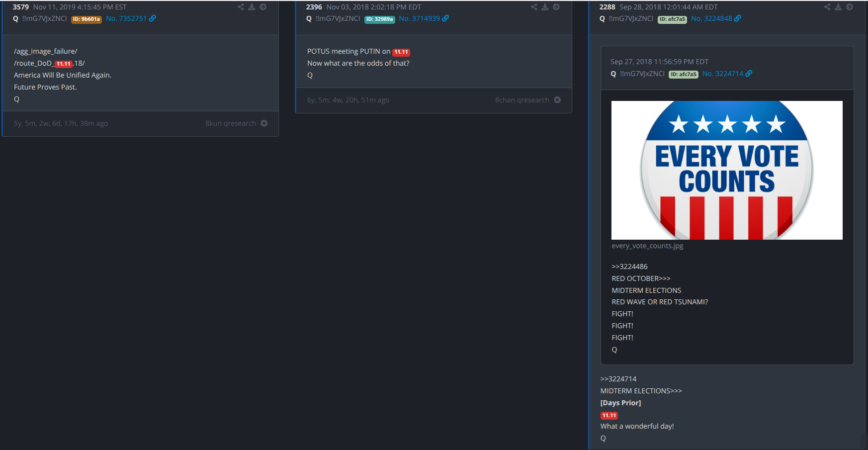The width and height of the screenshot is (868, 450).
Task: Click post number 2288
Action: 608,7
